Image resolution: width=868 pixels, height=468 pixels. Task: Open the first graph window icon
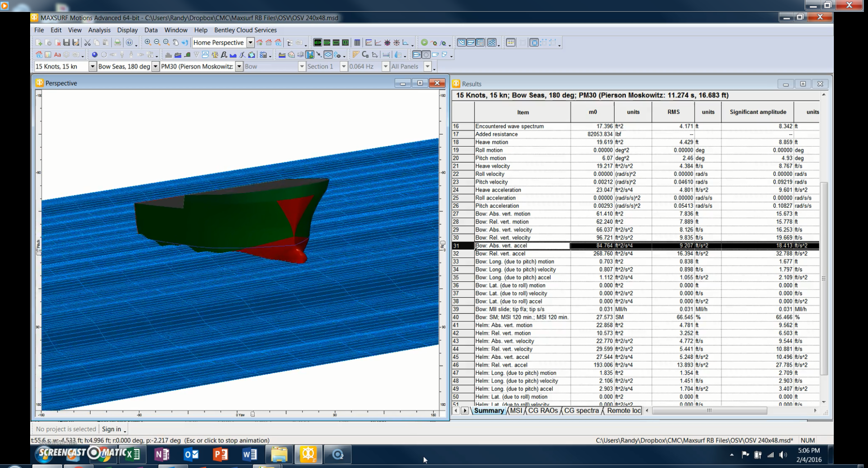point(369,43)
